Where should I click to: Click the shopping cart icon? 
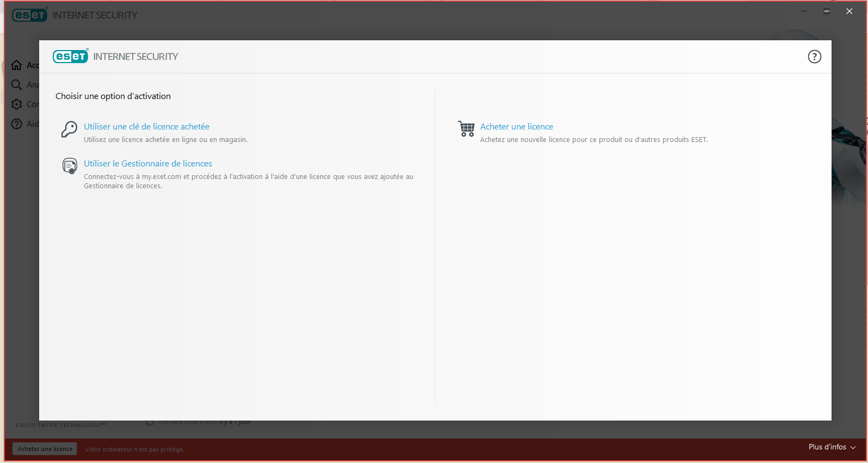click(x=466, y=129)
